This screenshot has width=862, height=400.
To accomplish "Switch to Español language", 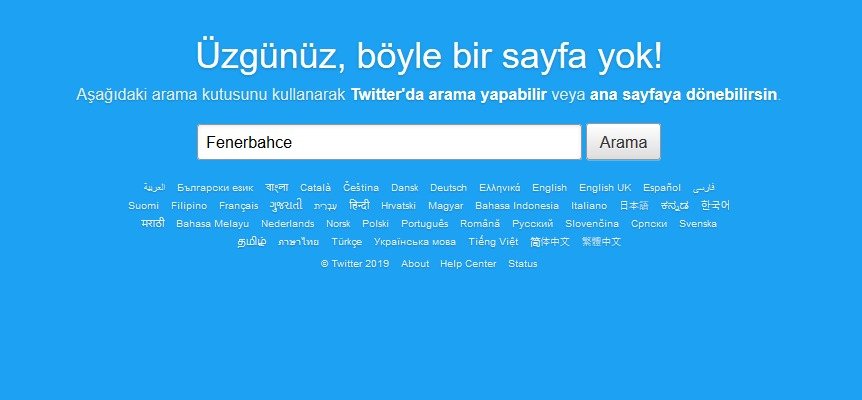I will [x=661, y=188].
